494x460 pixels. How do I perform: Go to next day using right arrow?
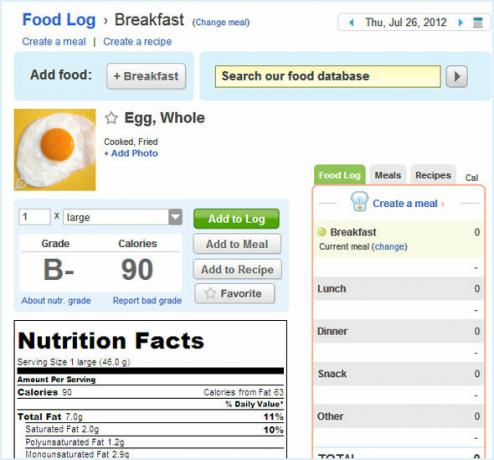(461, 23)
